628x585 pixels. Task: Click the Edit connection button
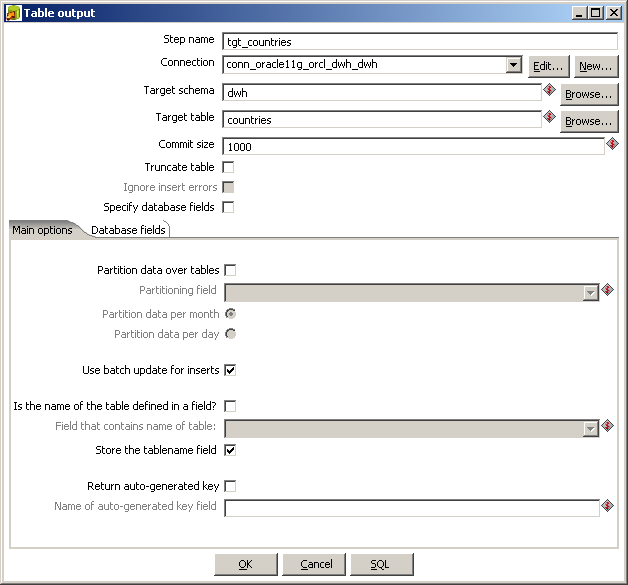click(548, 66)
